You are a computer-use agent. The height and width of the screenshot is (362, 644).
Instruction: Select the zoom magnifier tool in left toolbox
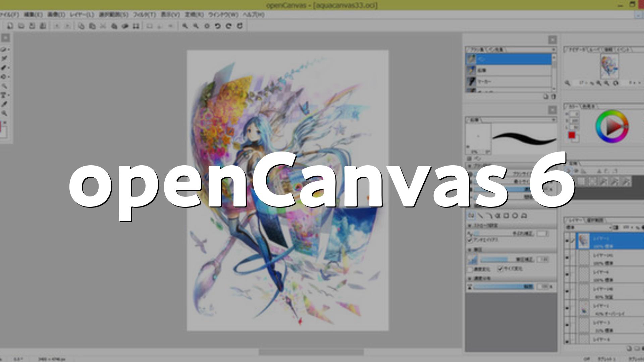(4, 113)
